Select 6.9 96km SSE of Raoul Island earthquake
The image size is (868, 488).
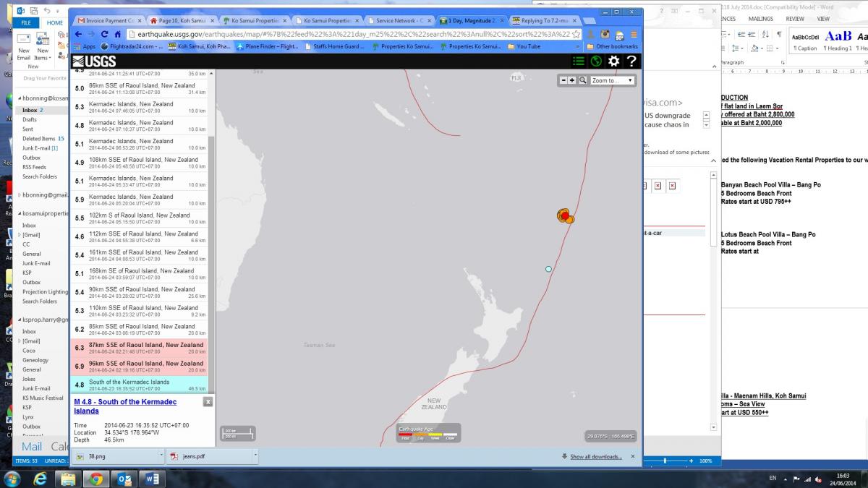click(139, 367)
